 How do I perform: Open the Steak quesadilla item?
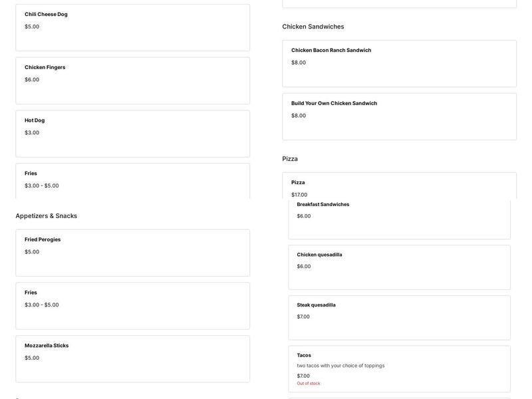coord(399,318)
